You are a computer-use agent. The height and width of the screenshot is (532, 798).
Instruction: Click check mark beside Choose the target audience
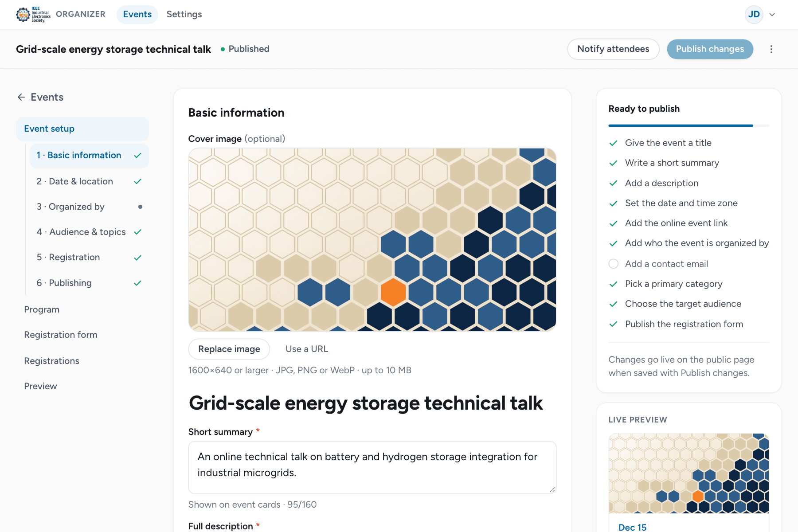coord(614,304)
